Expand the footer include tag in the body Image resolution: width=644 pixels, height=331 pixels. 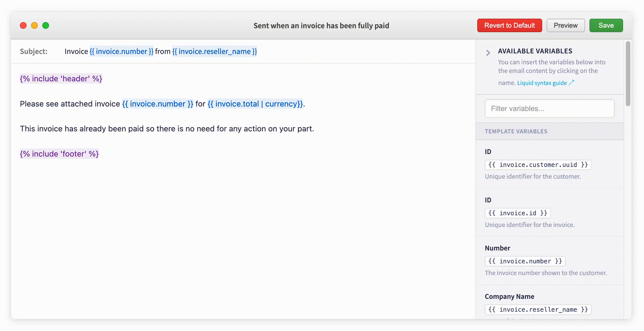(x=59, y=153)
